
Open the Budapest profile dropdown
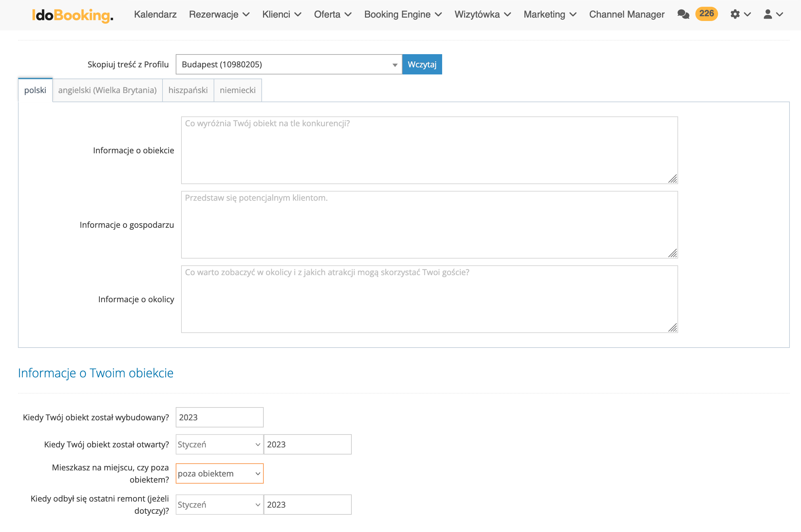[288, 64]
